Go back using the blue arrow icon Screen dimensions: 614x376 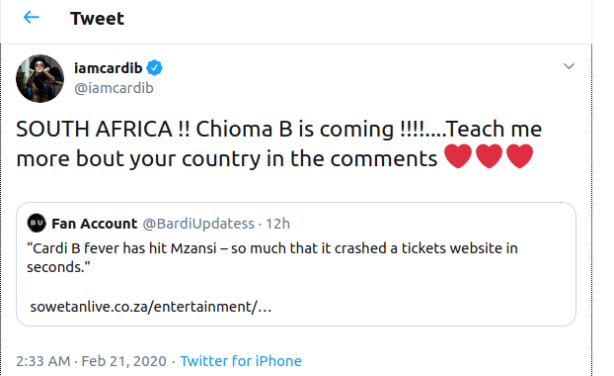click(31, 17)
